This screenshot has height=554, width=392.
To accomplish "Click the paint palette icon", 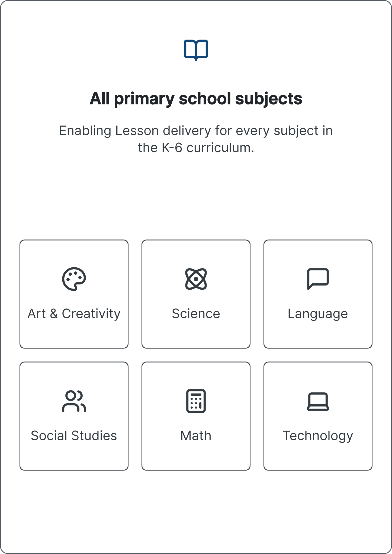I will pyautogui.click(x=74, y=279).
